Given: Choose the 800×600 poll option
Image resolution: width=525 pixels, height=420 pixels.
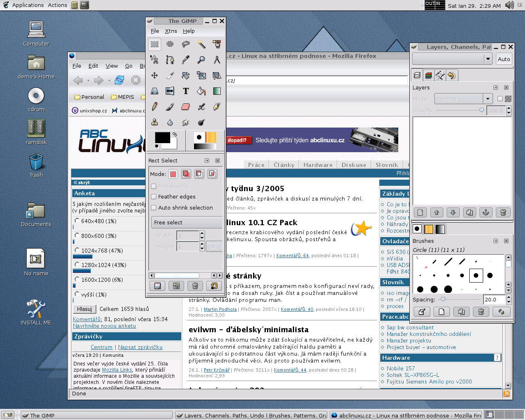Looking at the screenshot, I should click(x=77, y=236).
